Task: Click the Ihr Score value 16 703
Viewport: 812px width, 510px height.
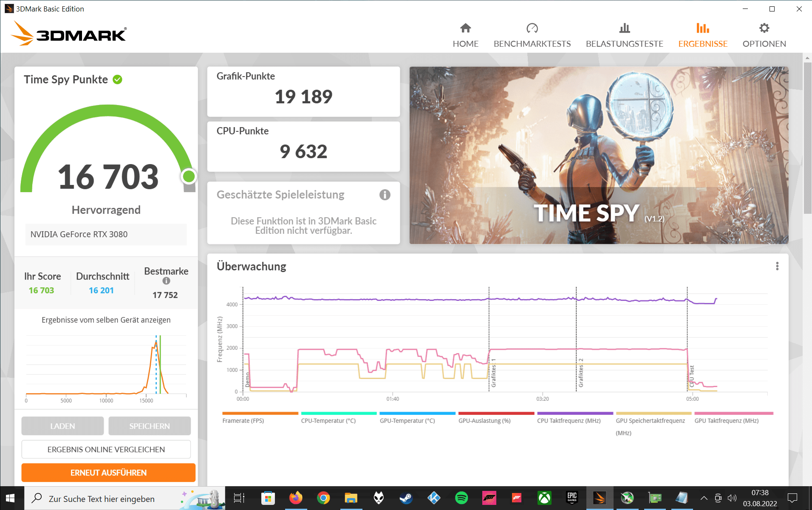Action: click(41, 290)
